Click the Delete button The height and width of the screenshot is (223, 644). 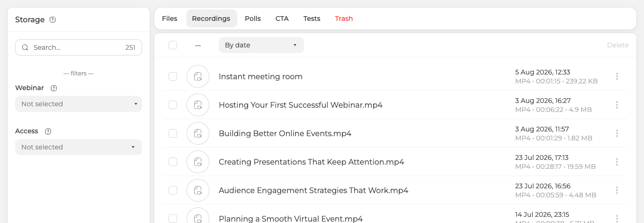tap(618, 45)
